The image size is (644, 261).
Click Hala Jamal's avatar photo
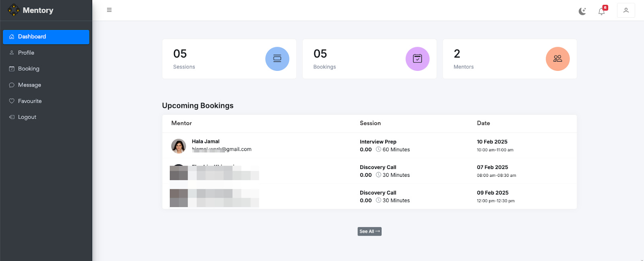[x=179, y=146]
